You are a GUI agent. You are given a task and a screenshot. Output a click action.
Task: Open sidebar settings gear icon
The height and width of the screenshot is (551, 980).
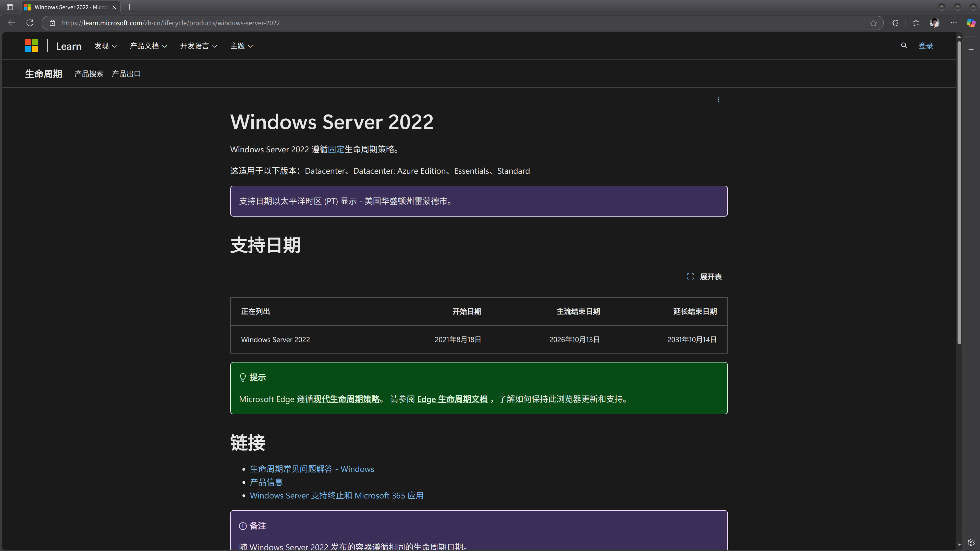(971, 542)
